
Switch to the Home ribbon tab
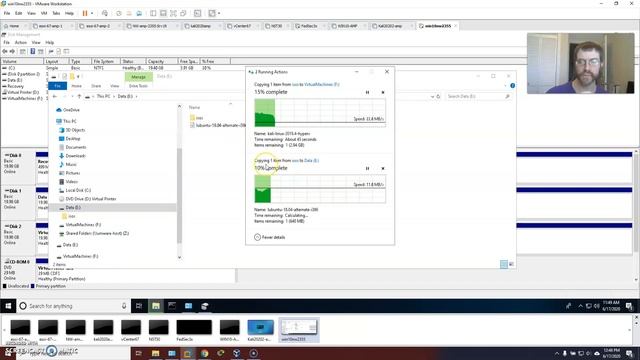pos(76,86)
